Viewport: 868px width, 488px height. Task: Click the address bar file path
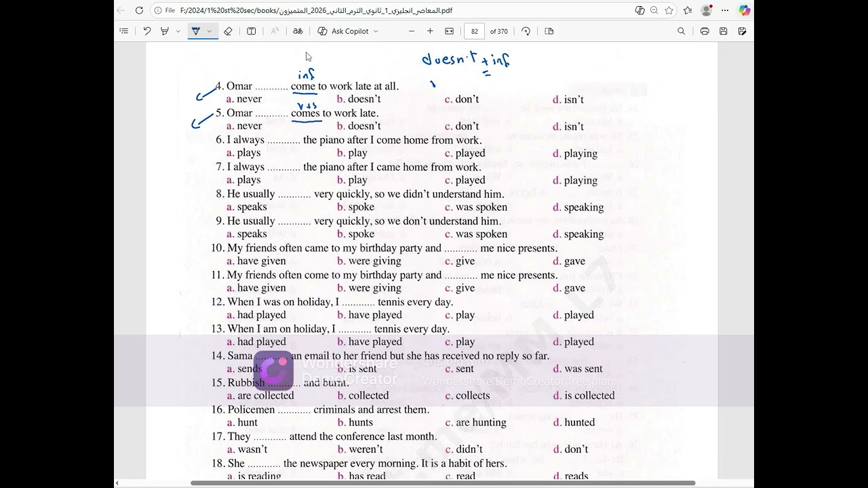tap(316, 10)
